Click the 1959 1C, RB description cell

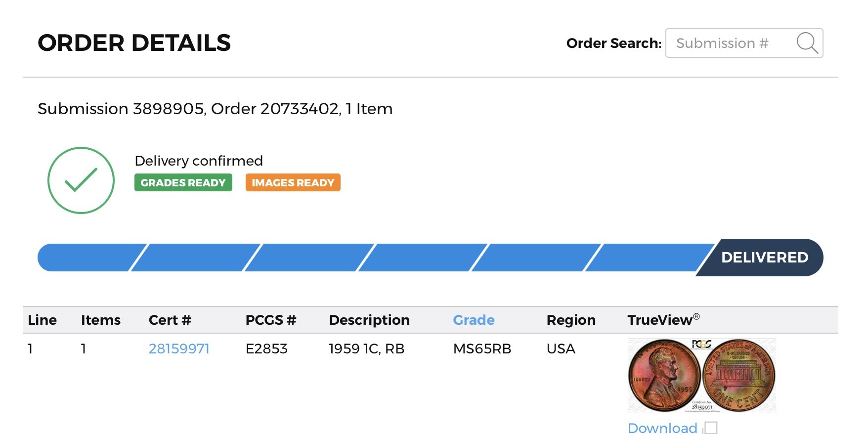[367, 348]
